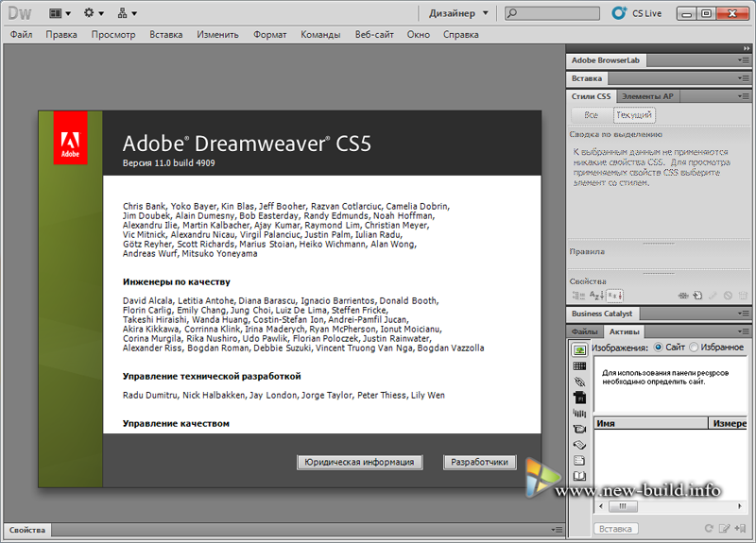The width and height of the screenshot is (756, 543).
Task: Click Show List View icon in CSS properties
Action: pyautogui.click(x=596, y=296)
